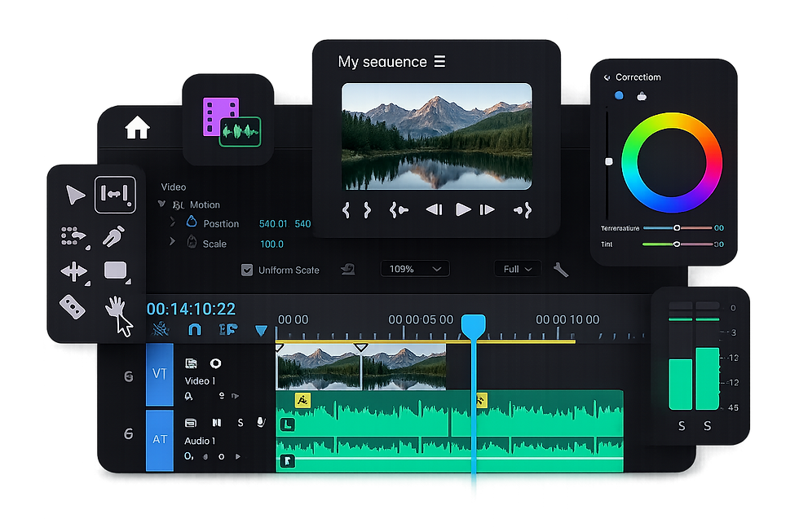The image size is (799, 532).
Task: Click the reset icon beside Uniform Scale
Action: (x=348, y=269)
